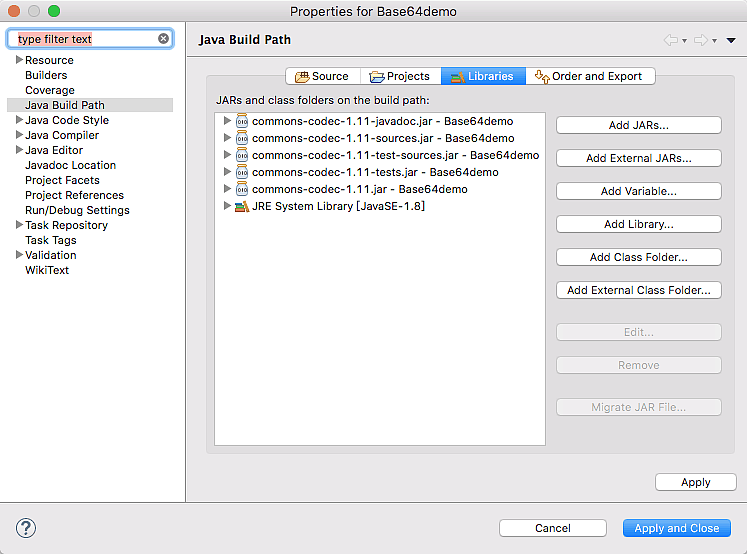Click the commons-codec-1.11-javadoc.jar file icon

pyautogui.click(x=242, y=121)
